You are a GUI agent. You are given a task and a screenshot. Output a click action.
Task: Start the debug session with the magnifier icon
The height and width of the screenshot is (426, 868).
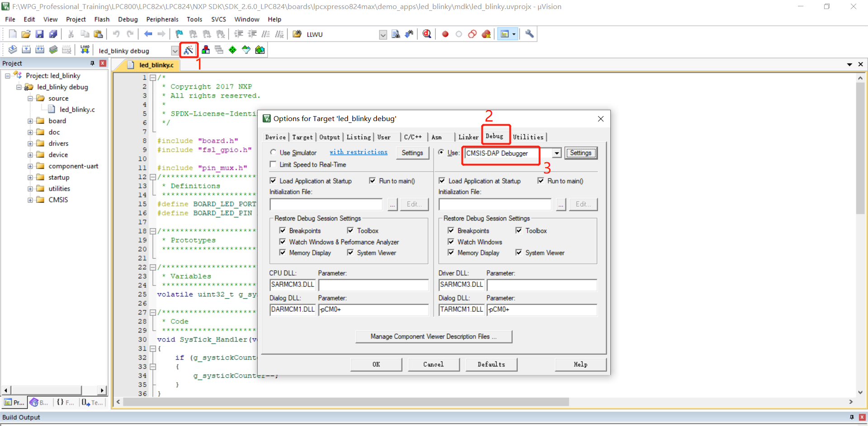(x=427, y=34)
